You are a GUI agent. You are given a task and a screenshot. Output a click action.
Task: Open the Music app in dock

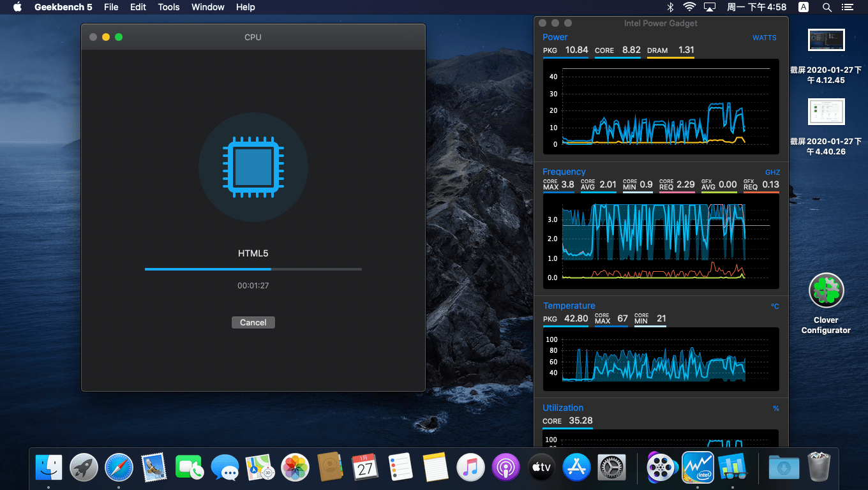pyautogui.click(x=470, y=468)
